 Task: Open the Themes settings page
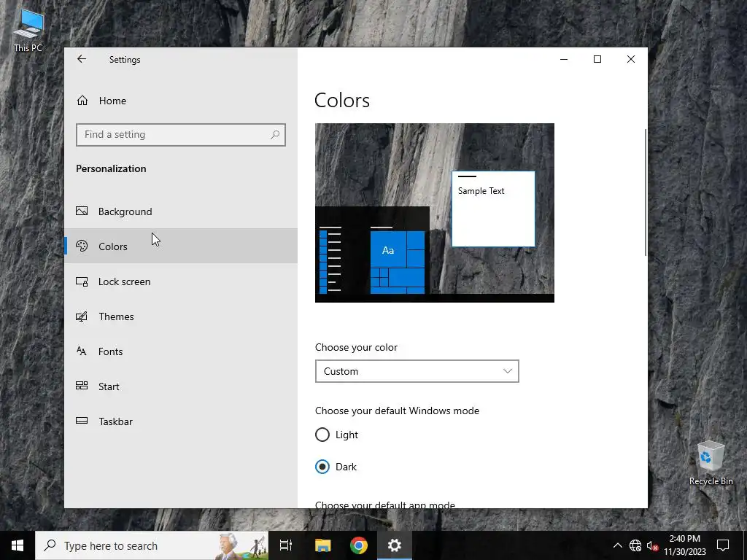click(x=181, y=316)
